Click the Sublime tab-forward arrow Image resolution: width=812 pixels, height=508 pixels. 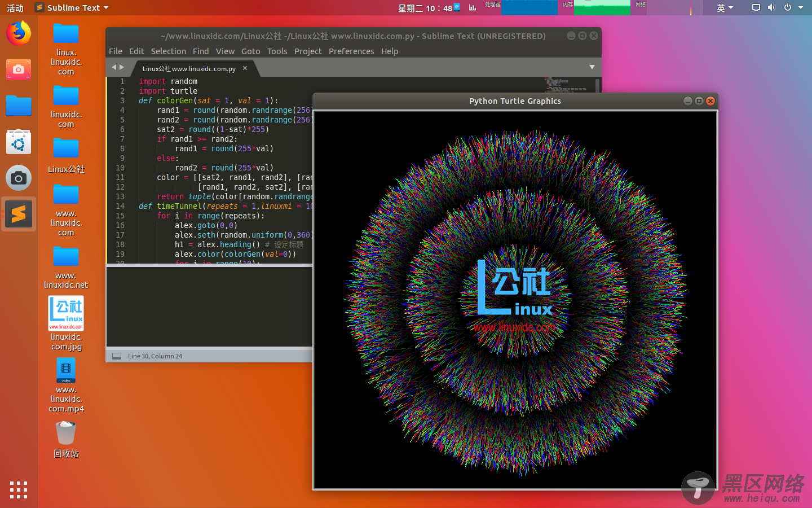122,67
